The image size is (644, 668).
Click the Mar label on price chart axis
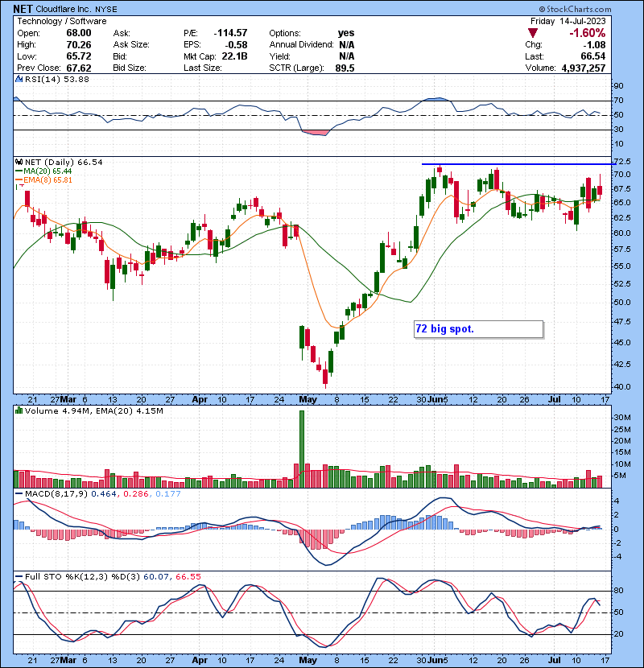tap(68, 400)
